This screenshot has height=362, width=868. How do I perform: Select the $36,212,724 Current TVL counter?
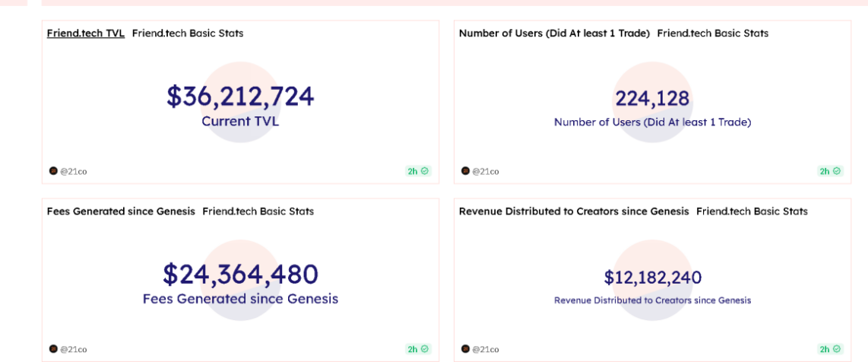240,97
